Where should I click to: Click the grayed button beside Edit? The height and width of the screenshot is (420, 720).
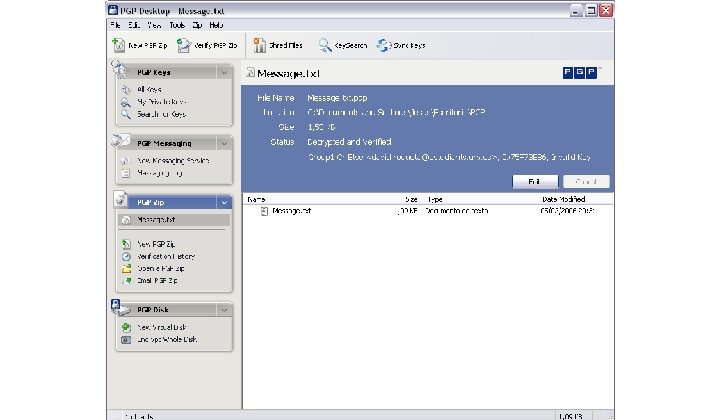(586, 182)
